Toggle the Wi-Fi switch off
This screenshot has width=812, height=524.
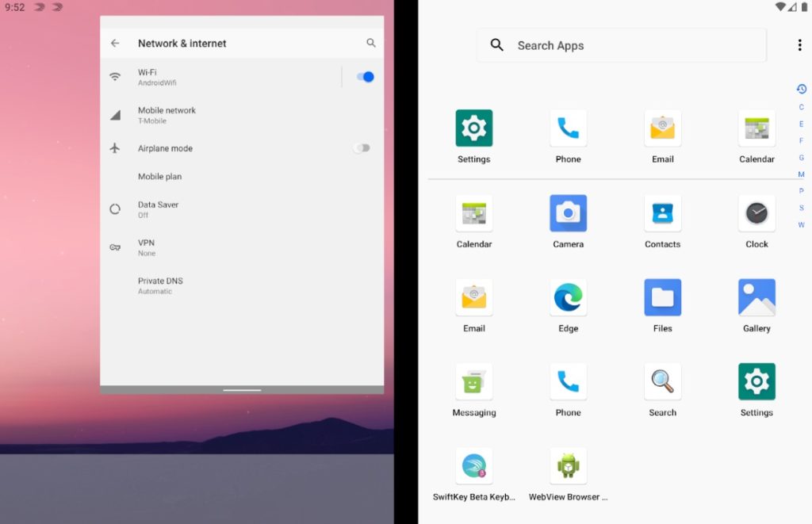363,76
